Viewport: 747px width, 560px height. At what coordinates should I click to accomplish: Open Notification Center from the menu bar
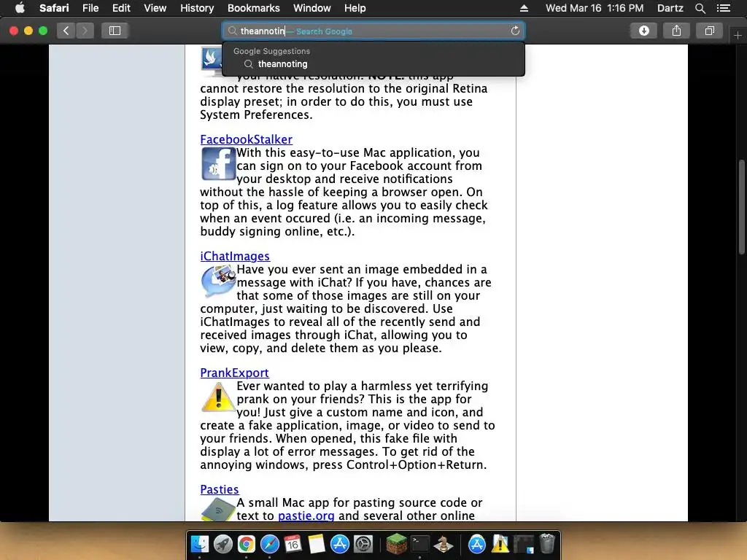click(724, 8)
